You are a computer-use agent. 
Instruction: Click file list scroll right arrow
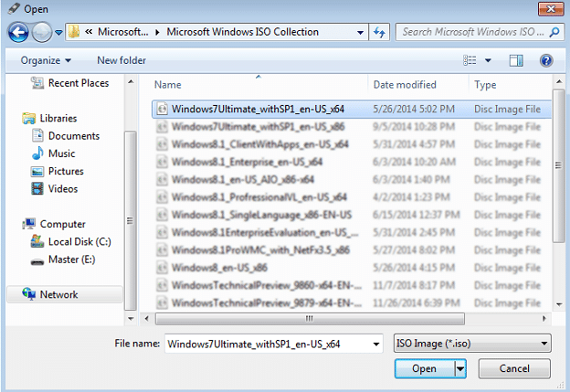[x=544, y=319]
